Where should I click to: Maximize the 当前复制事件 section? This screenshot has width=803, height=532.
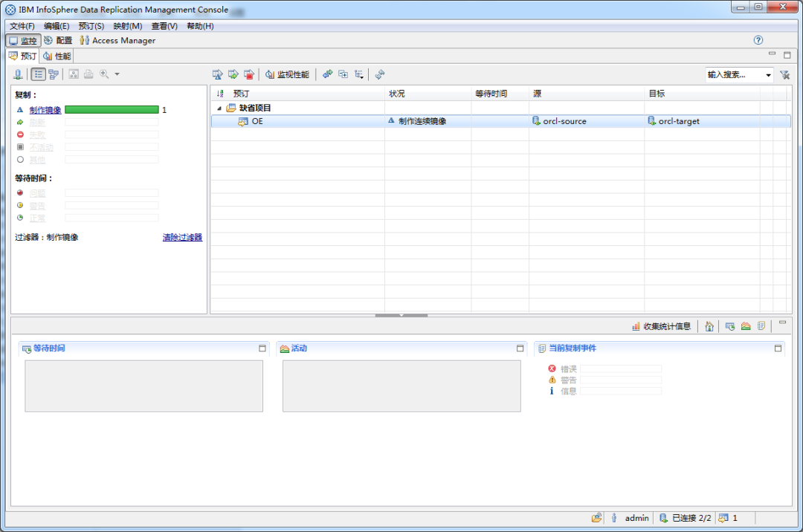click(x=778, y=348)
